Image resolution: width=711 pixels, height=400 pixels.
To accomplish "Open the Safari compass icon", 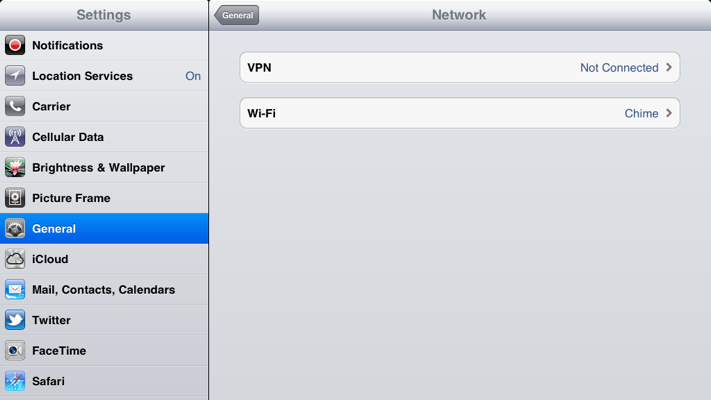I will point(15,381).
